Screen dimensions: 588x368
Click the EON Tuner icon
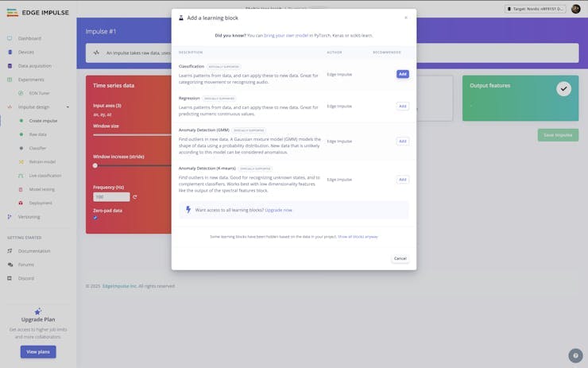click(21, 93)
